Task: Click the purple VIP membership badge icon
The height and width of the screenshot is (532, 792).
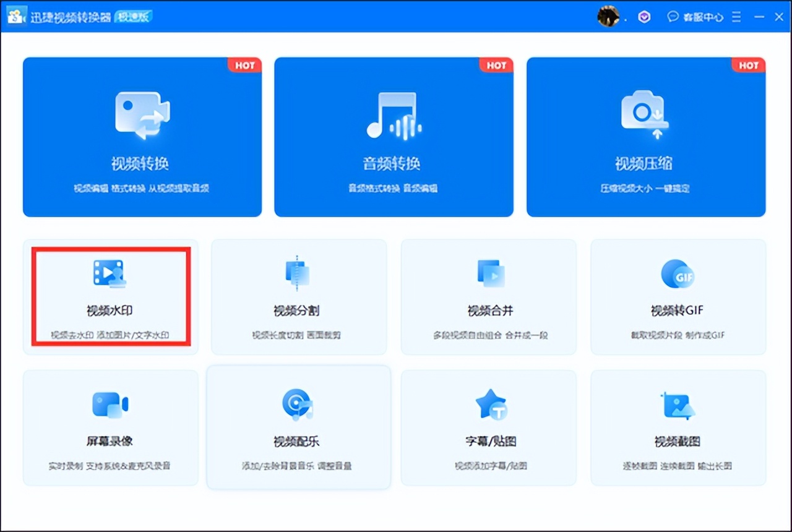Action: 644,17
